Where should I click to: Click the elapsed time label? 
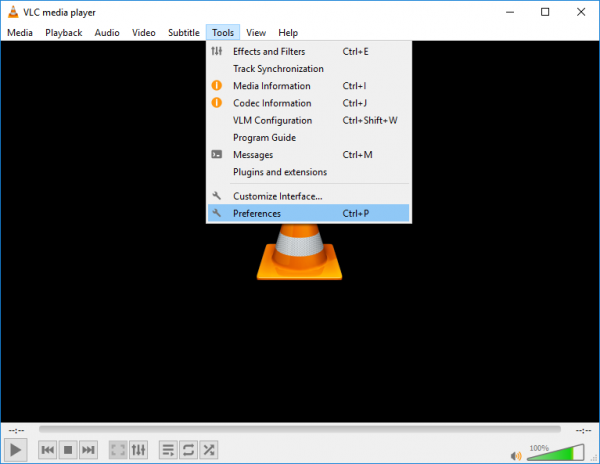(x=16, y=431)
